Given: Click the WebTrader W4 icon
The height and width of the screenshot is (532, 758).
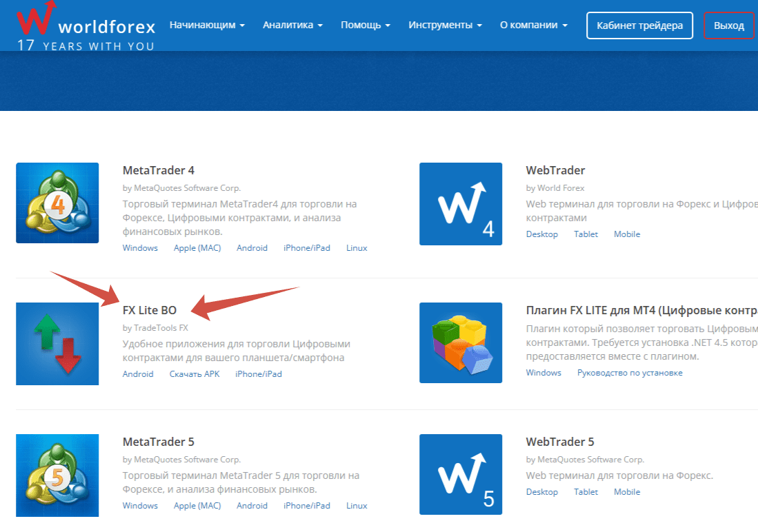Looking at the screenshot, I should coord(460,203).
